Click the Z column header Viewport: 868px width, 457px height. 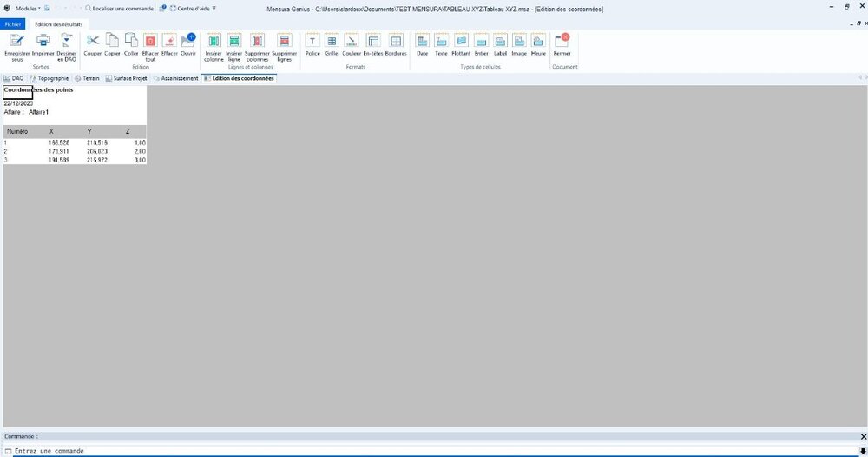128,132
